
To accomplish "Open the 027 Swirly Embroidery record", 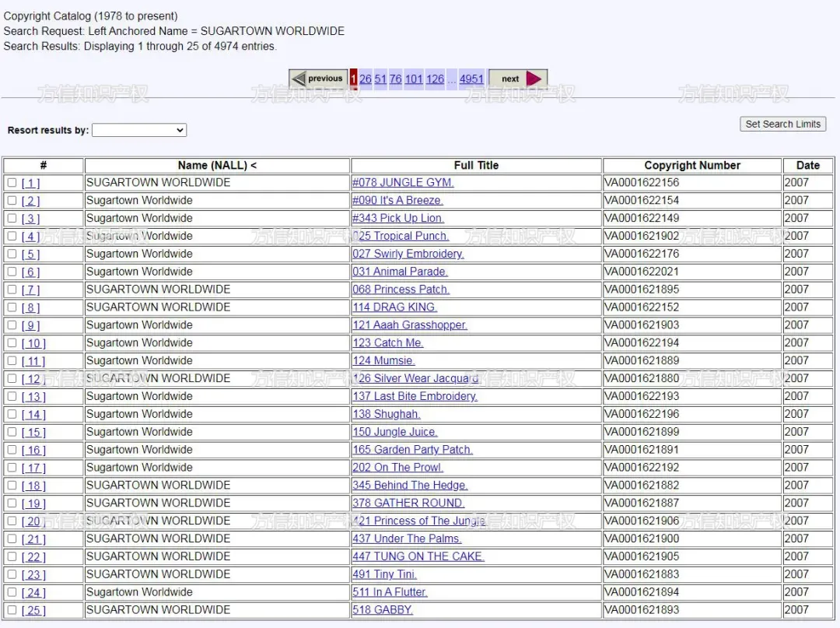I will click(408, 254).
